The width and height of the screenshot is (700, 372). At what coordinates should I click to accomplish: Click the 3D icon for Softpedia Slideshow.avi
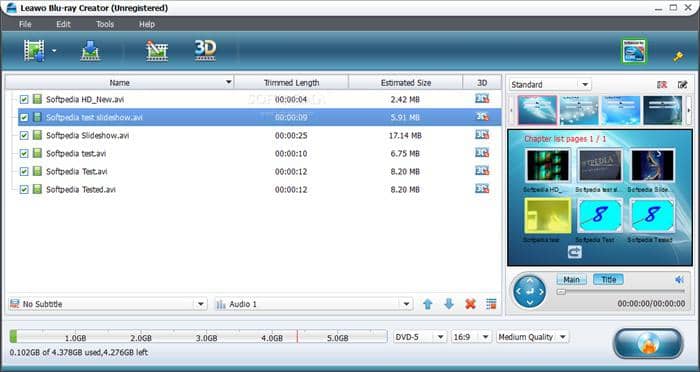(482, 135)
